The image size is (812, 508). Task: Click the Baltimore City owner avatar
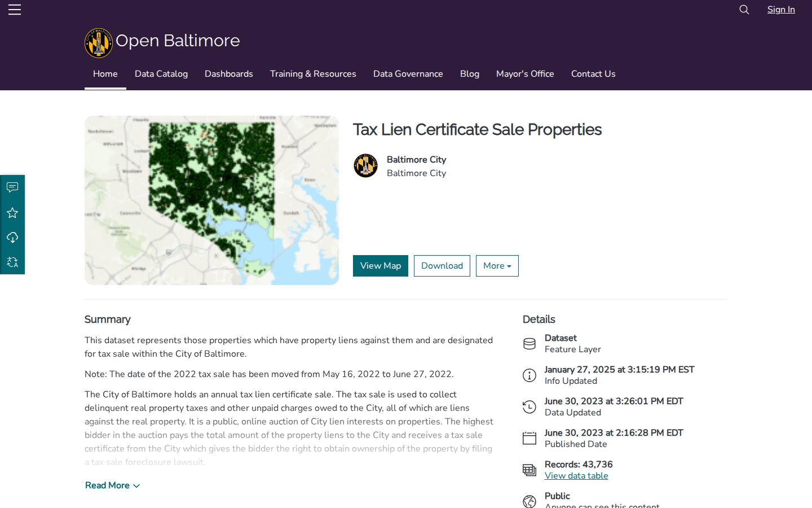tap(365, 166)
